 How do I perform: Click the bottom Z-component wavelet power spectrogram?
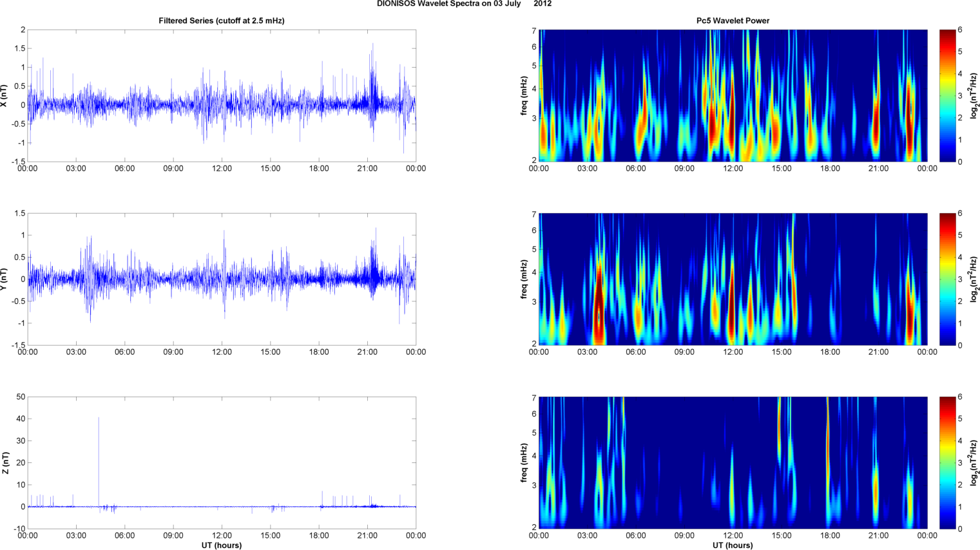733,462
